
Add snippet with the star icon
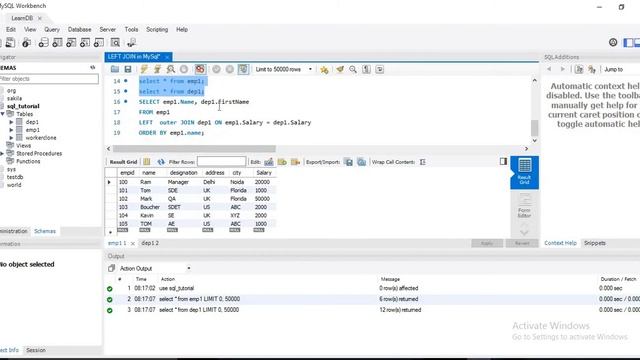pyautogui.click(x=324, y=70)
